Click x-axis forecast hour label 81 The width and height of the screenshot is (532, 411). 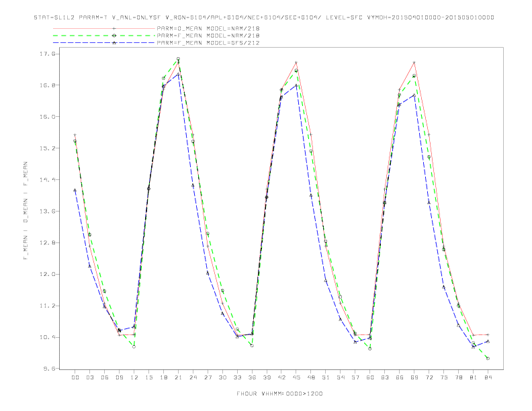click(474, 377)
